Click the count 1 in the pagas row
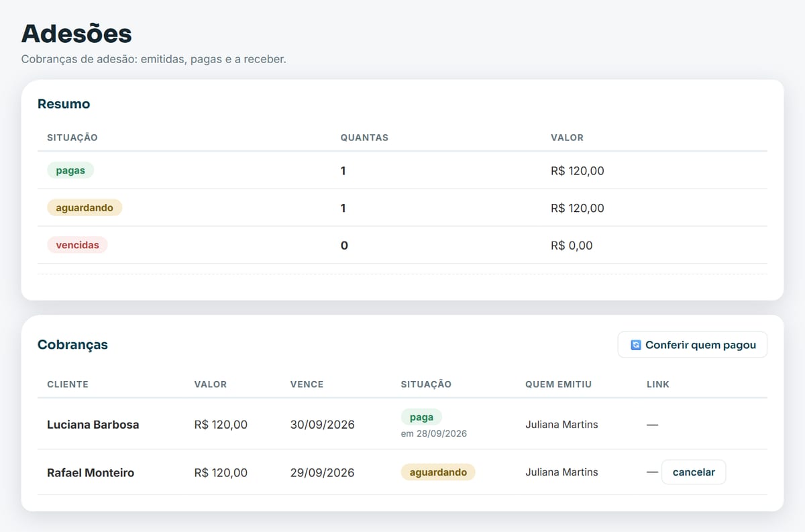 coord(343,171)
